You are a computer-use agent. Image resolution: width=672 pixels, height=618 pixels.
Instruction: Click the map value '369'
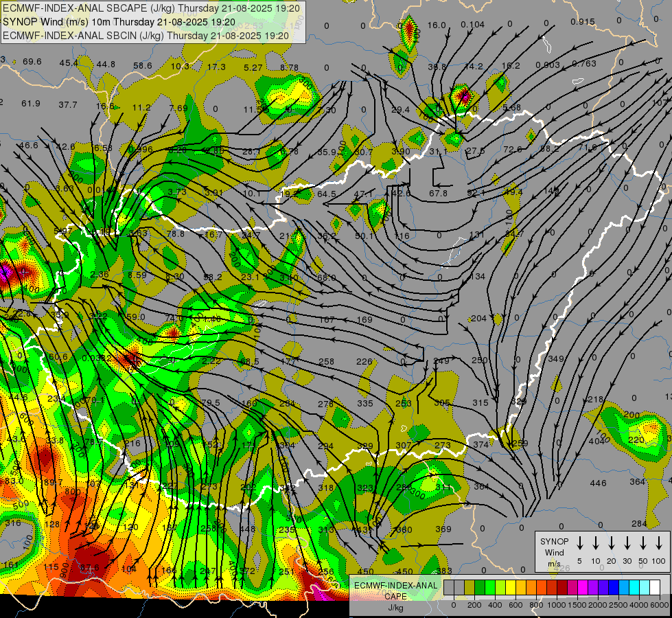[x=443, y=529]
